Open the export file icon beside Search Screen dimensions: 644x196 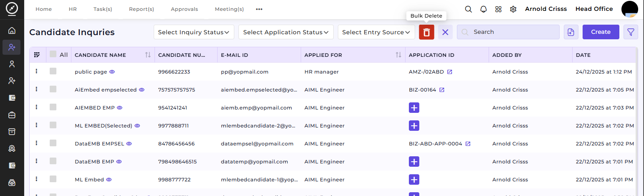(x=571, y=32)
